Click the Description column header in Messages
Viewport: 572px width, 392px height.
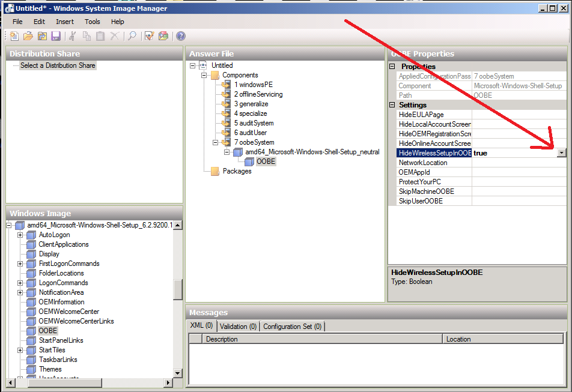pos(322,339)
